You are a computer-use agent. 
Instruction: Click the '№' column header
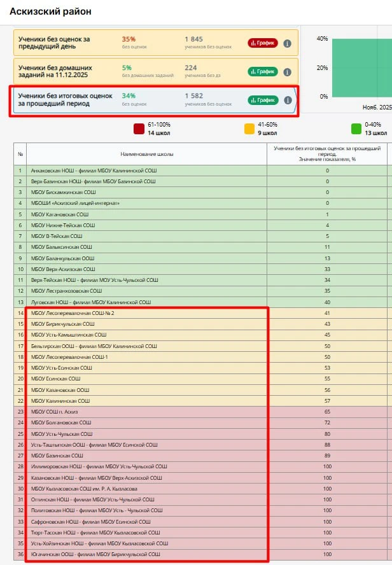tap(20, 154)
